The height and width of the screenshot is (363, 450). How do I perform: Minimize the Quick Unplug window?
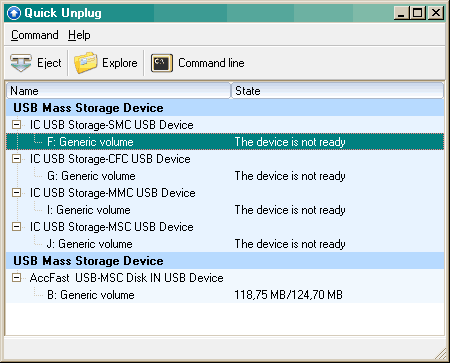(x=401, y=13)
